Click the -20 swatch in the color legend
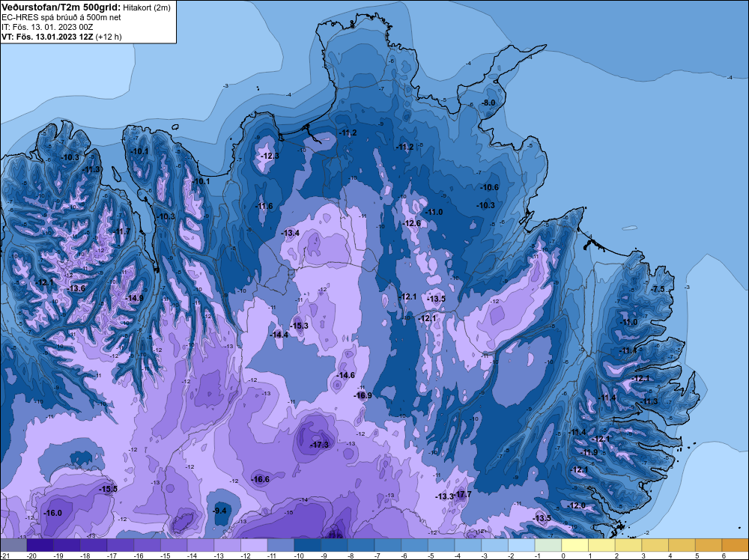This screenshot has width=749, height=560. 40,545
